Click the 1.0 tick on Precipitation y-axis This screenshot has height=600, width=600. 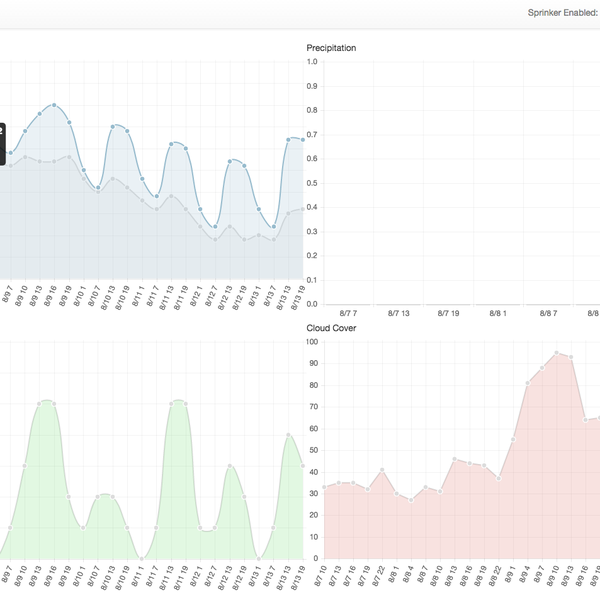[x=311, y=61]
